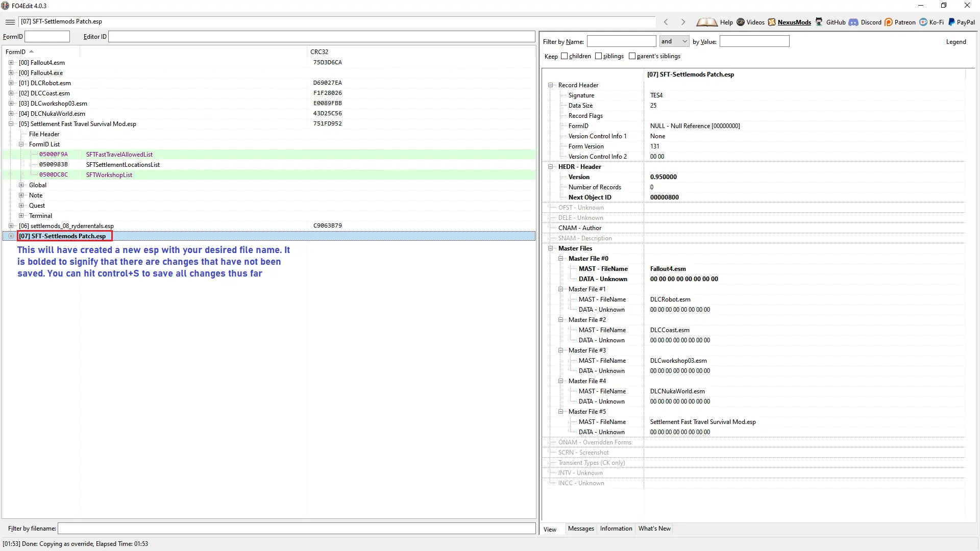The image size is (980, 551).
Task: Open the Patreon link
Action: click(905, 22)
